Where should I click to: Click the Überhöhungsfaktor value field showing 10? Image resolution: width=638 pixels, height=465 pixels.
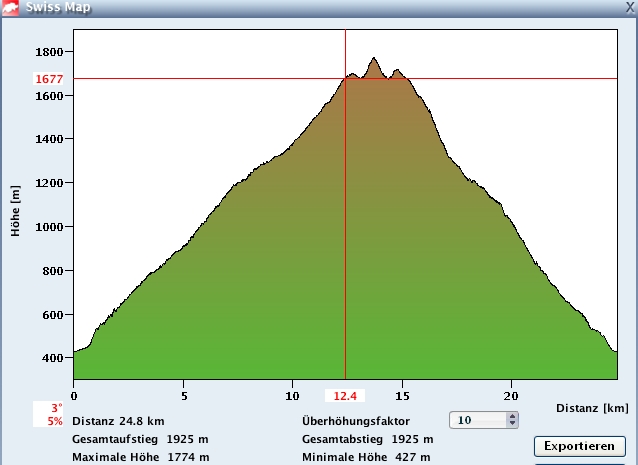click(477, 421)
